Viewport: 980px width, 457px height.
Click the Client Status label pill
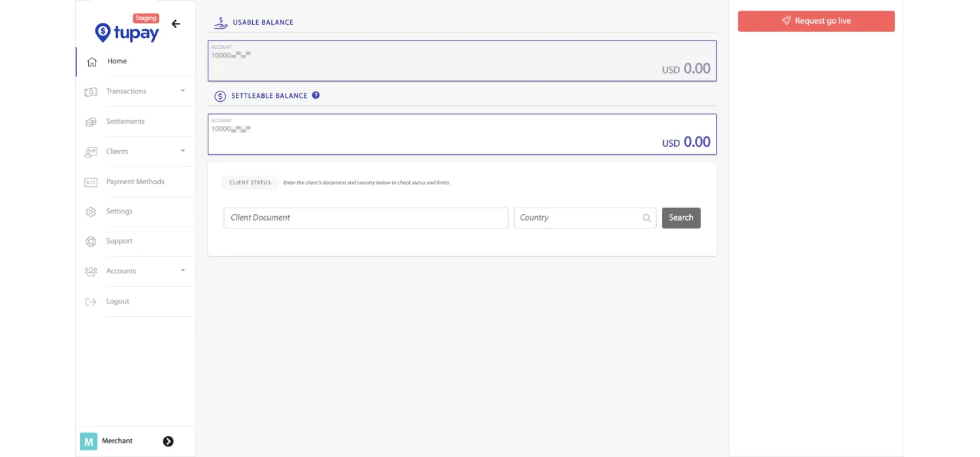click(250, 183)
